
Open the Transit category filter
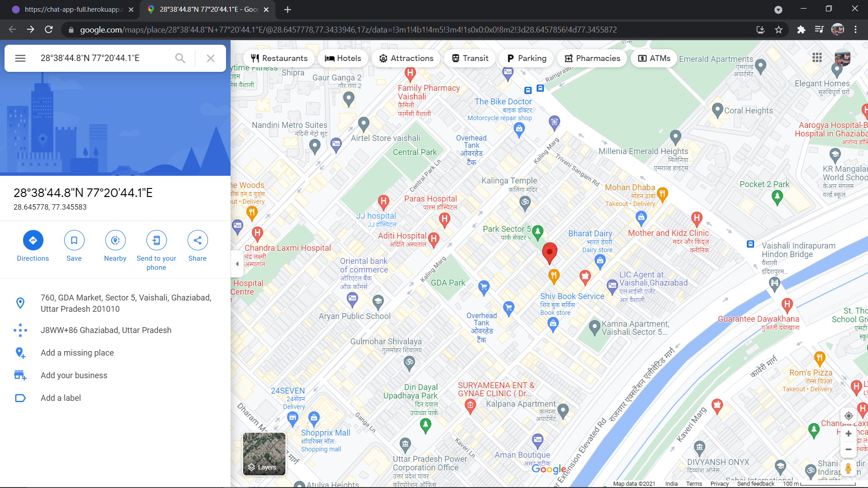coord(469,58)
